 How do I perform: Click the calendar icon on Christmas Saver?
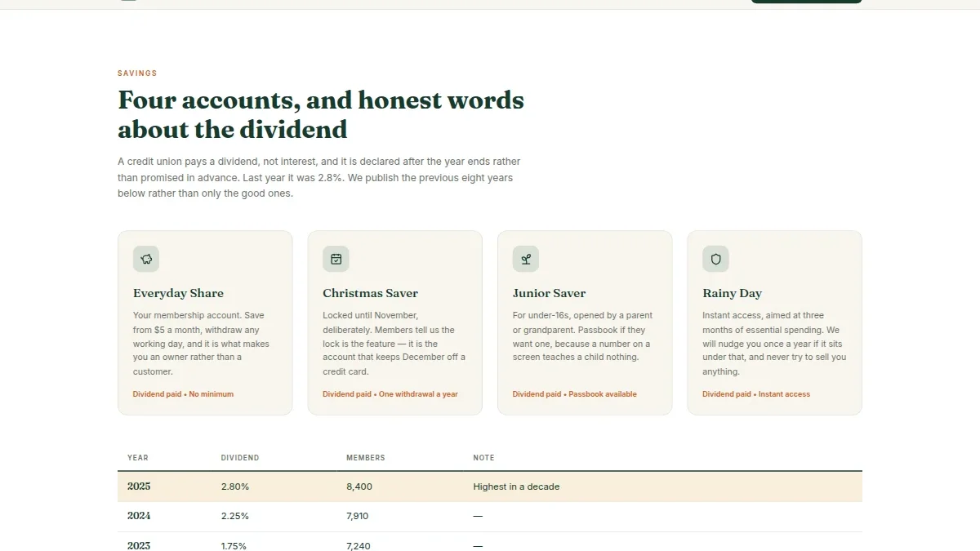[x=336, y=259]
